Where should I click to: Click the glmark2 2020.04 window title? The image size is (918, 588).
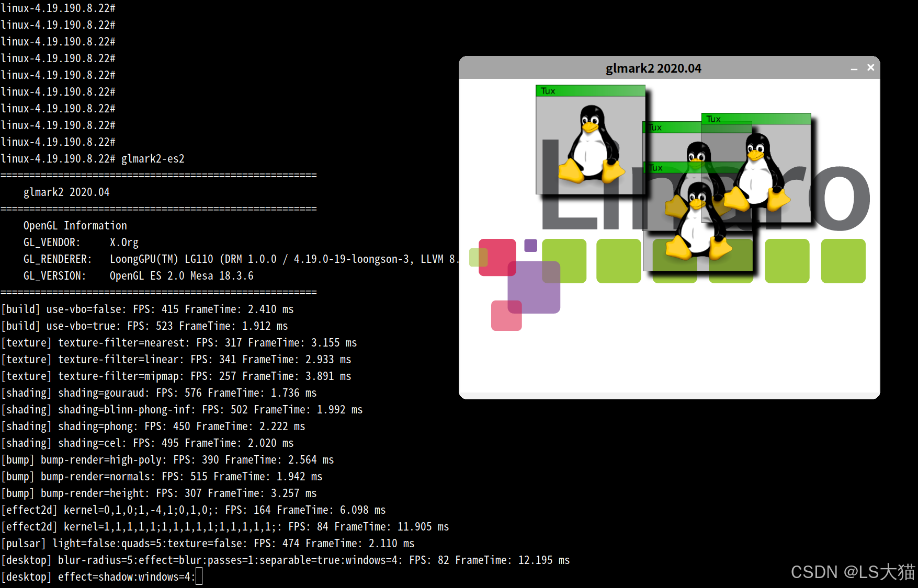[653, 67]
